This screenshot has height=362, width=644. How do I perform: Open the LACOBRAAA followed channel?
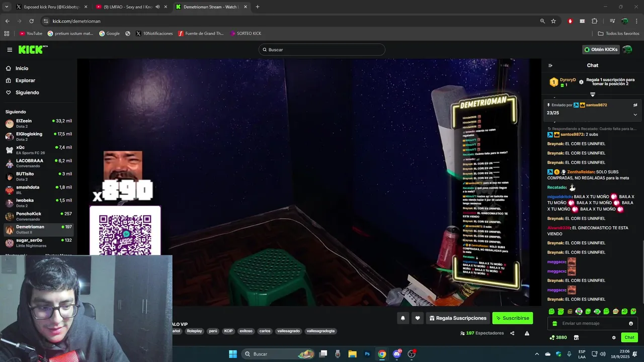pos(38,163)
